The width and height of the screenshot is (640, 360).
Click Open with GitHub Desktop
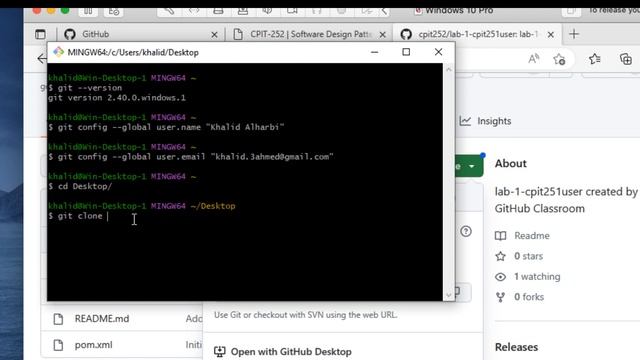(291, 351)
